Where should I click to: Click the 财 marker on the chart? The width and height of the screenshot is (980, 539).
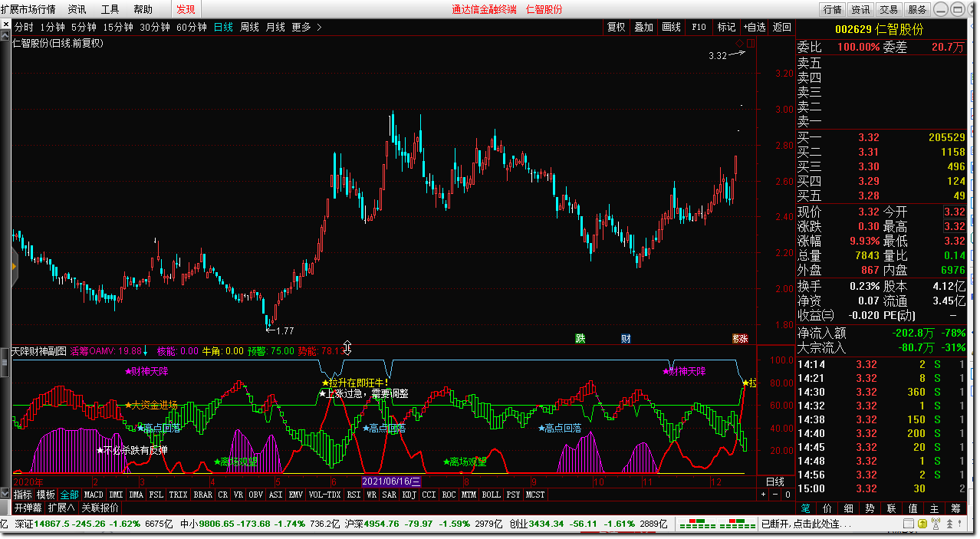626,338
